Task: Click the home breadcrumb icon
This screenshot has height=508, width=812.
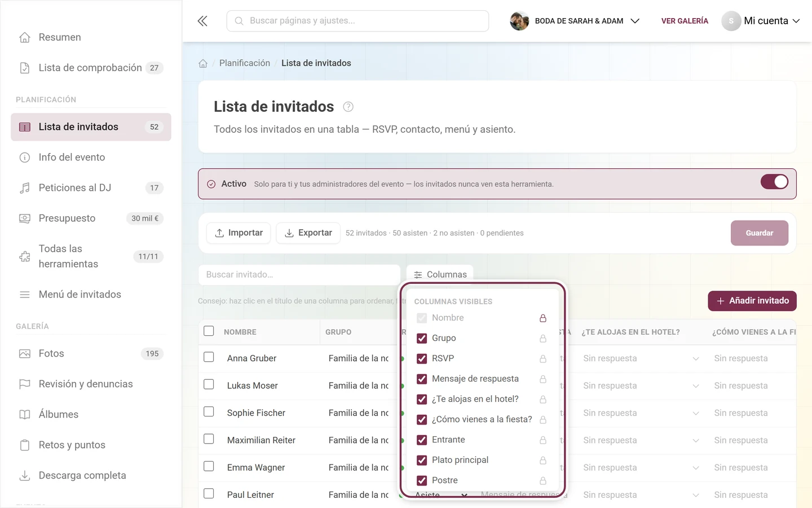Action: 203,63
